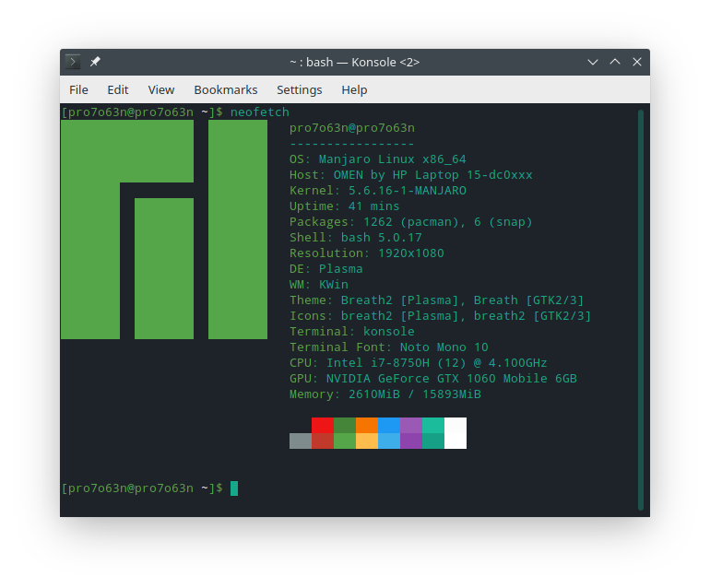Image resolution: width=710 pixels, height=588 pixels.
Task: Minimize the Konsole window using down chevron
Action: pos(593,62)
